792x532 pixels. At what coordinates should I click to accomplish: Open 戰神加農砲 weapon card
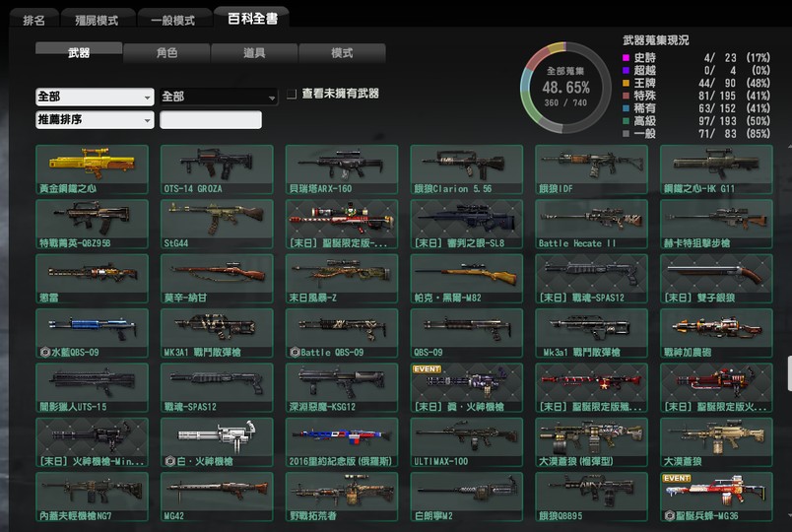[716, 333]
